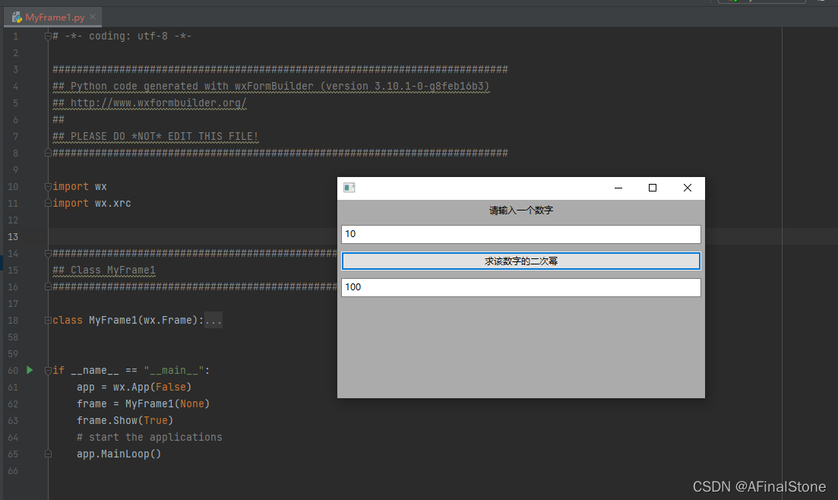Click the label 请输入一个数字
Screen dimensions: 838x500
[521, 210]
